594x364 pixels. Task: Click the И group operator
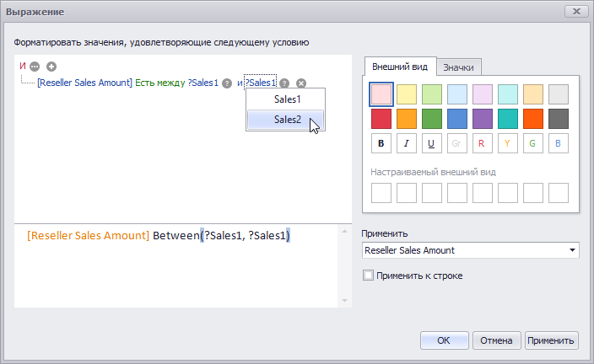click(23, 67)
